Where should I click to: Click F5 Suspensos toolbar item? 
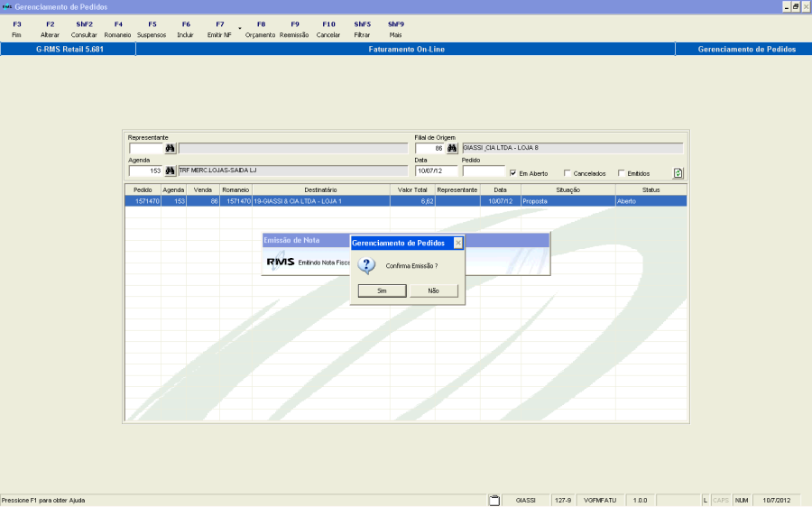click(152, 30)
